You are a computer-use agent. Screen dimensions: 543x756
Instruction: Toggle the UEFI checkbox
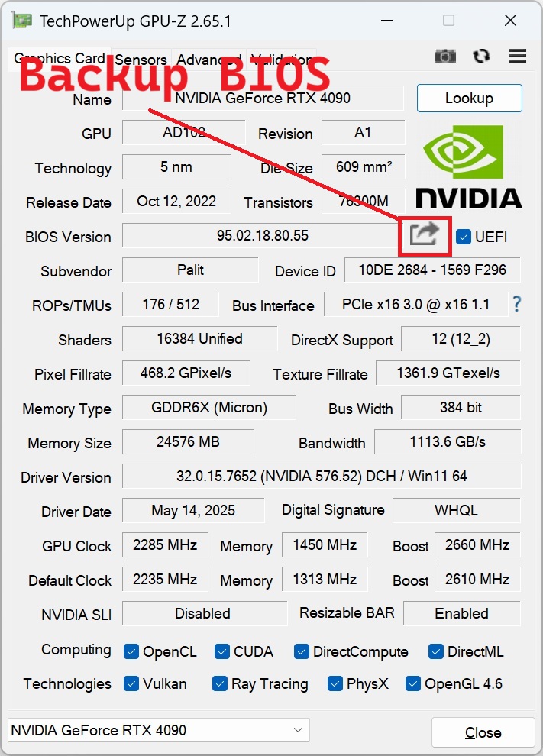point(464,237)
